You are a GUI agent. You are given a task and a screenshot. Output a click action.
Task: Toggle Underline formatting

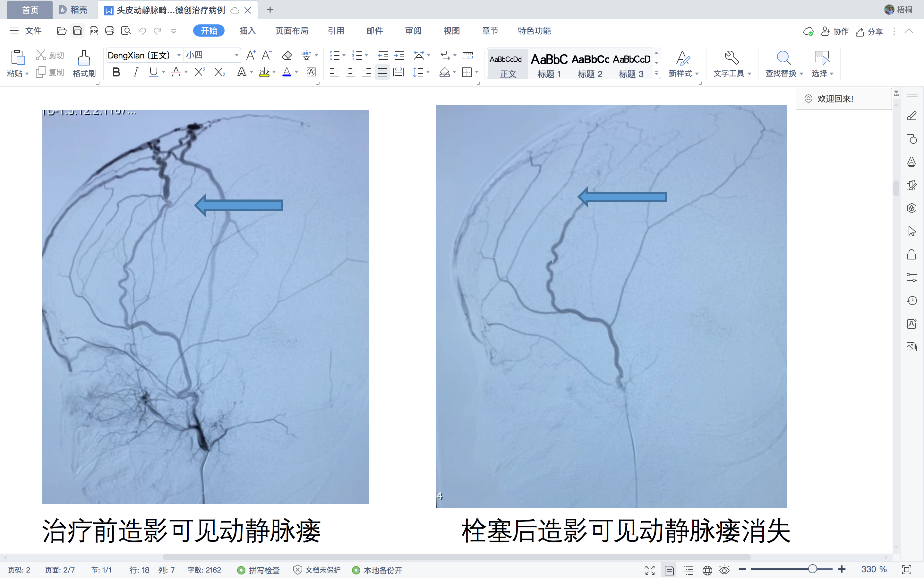tap(153, 72)
